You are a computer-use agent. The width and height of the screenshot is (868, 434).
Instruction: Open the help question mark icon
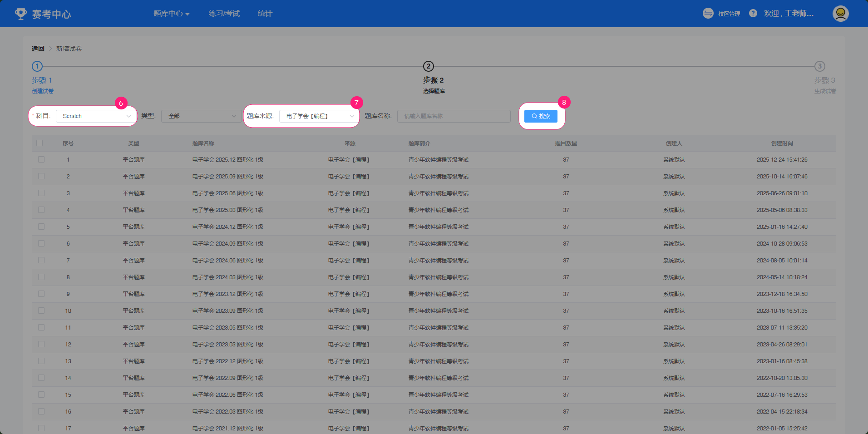click(753, 14)
